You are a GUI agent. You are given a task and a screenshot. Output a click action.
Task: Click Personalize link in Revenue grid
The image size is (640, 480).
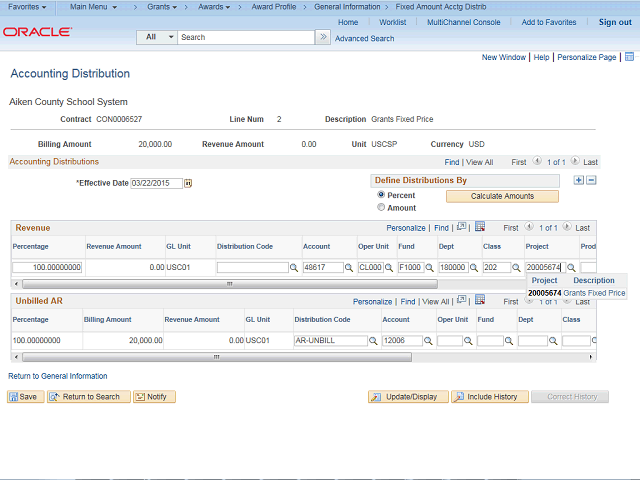(x=406, y=228)
